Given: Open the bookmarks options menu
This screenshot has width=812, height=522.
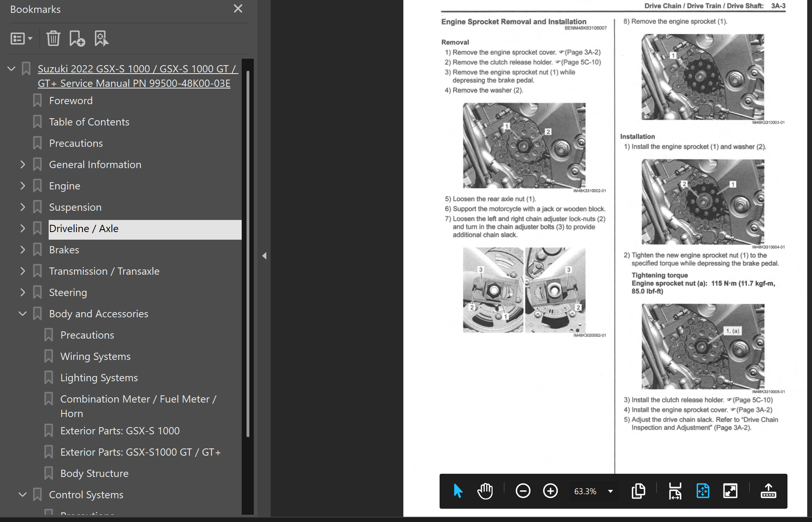Looking at the screenshot, I should click(x=21, y=39).
